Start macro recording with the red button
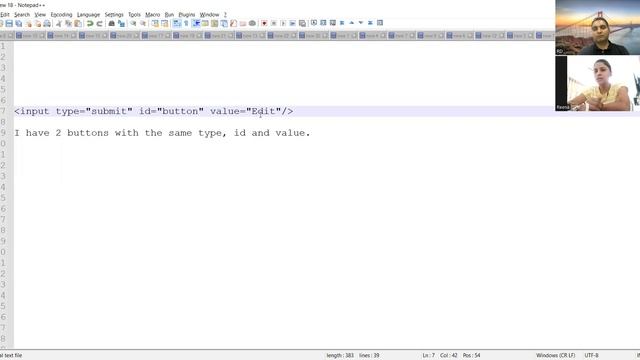640x360 pixels. pyautogui.click(x=264, y=23)
